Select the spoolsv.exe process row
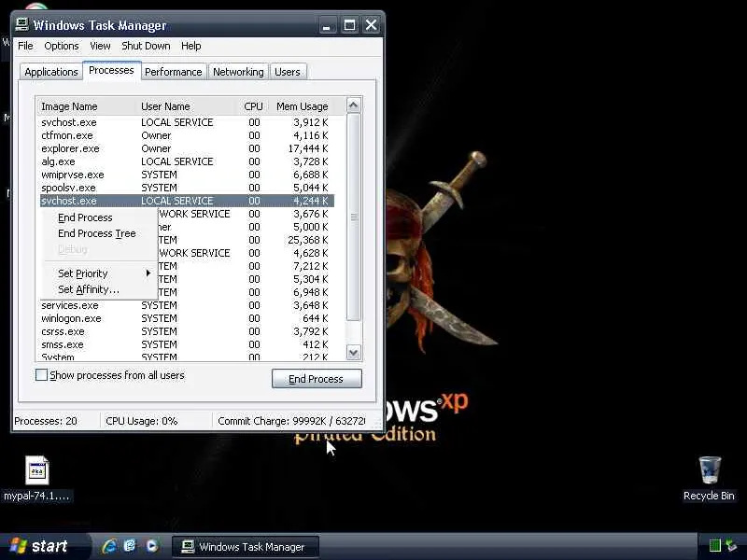Viewport: 747px width, 560px height. pos(187,188)
